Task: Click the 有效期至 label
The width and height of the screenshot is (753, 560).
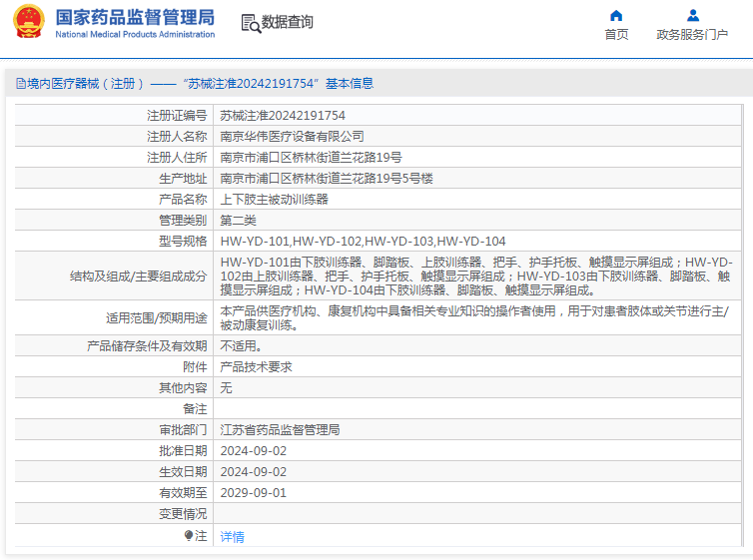Action: tap(183, 493)
